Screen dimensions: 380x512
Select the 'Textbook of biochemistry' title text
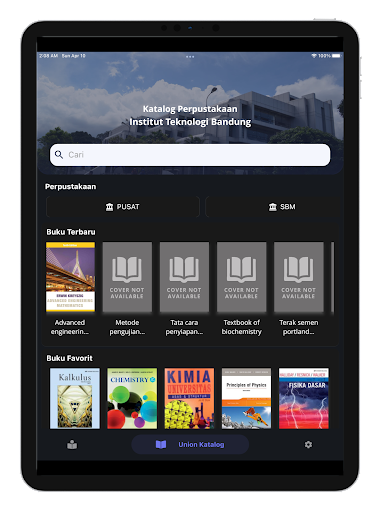(x=242, y=327)
